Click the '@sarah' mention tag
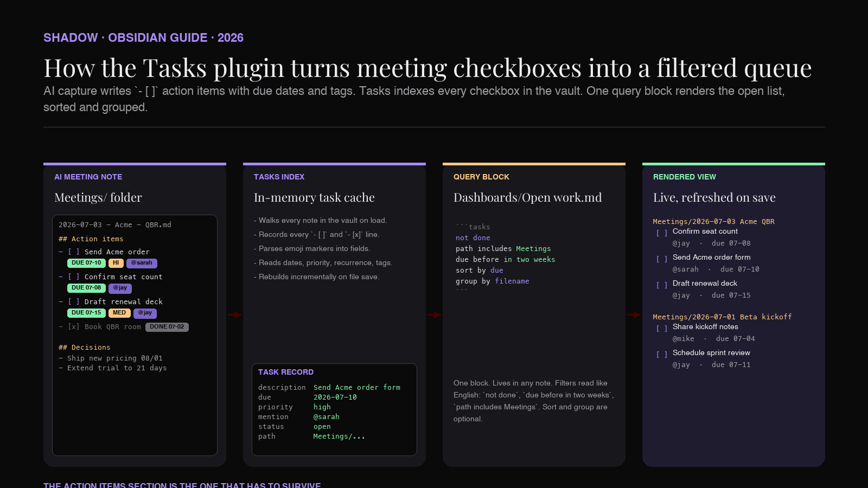 142,263
